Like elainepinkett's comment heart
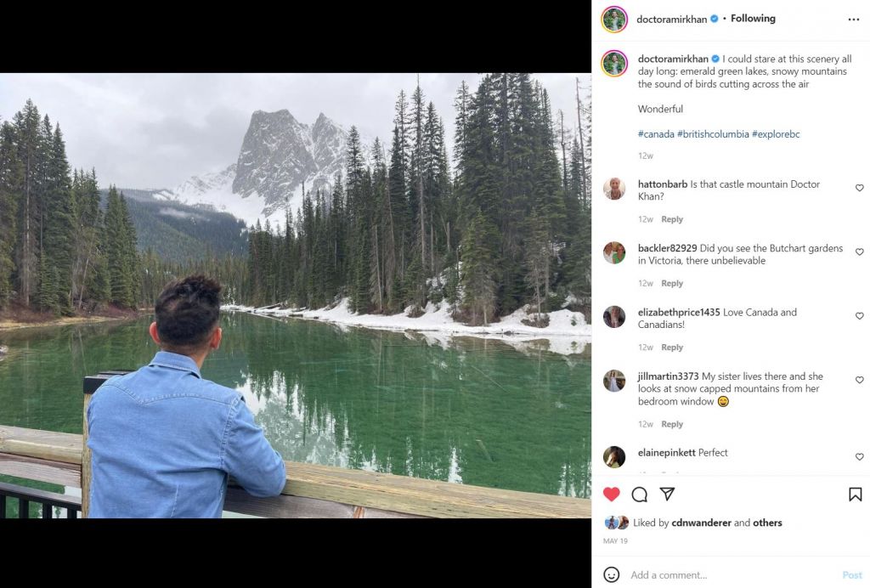 (859, 456)
